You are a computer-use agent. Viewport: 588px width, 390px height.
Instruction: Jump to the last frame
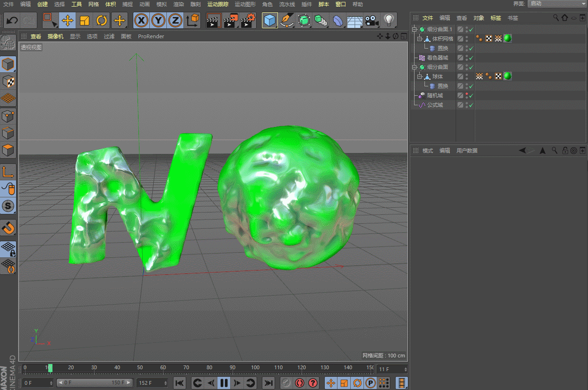point(268,383)
